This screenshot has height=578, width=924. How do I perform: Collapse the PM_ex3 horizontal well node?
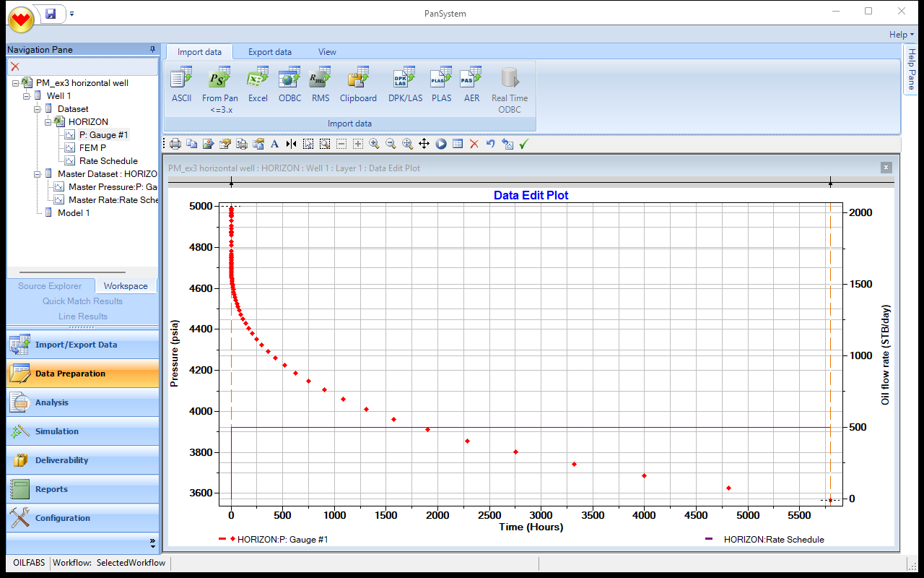[16, 82]
